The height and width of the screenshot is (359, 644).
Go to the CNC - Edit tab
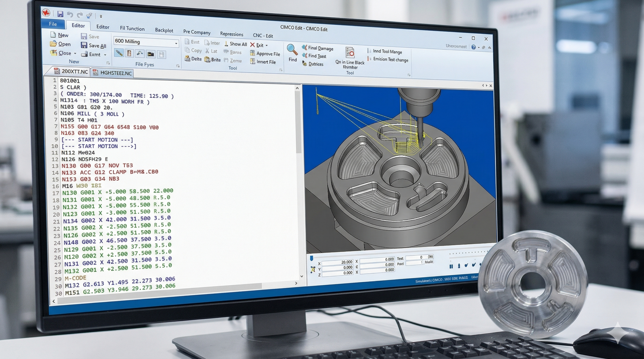[263, 36]
